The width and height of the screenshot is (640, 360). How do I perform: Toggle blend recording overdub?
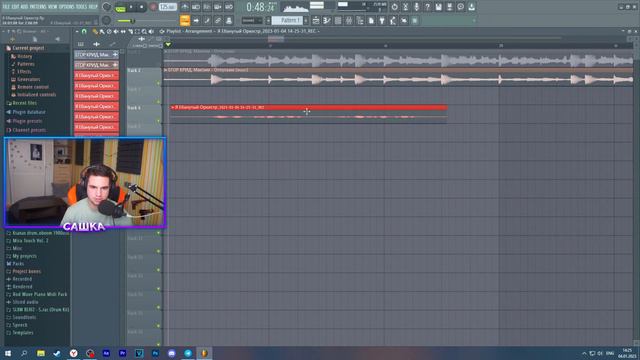[218, 7]
